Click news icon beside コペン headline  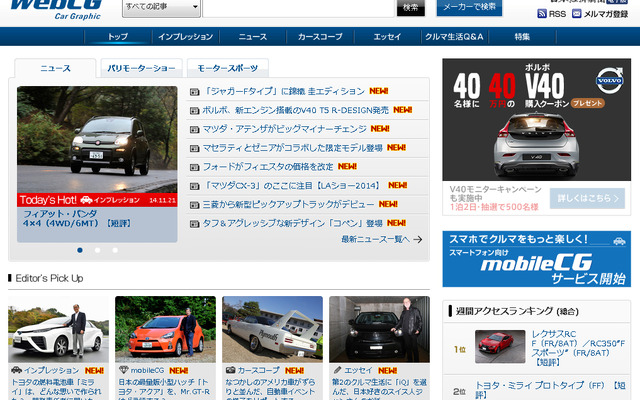coord(195,224)
